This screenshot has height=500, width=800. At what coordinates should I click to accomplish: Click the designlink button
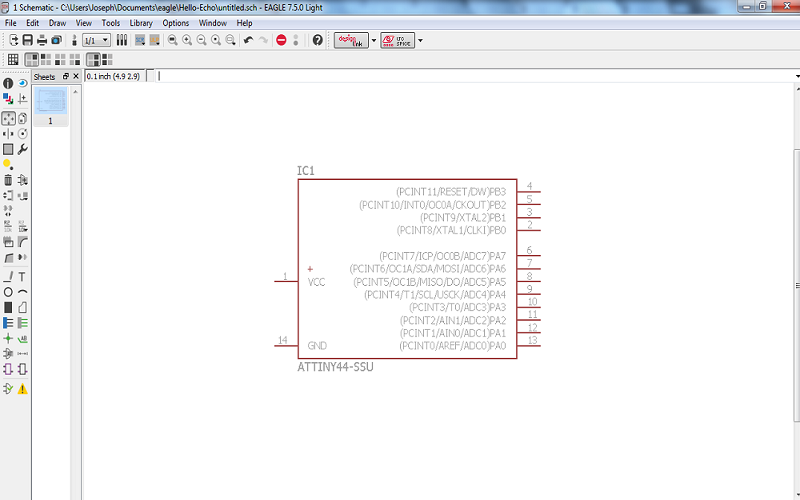click(x=351, y=40)
